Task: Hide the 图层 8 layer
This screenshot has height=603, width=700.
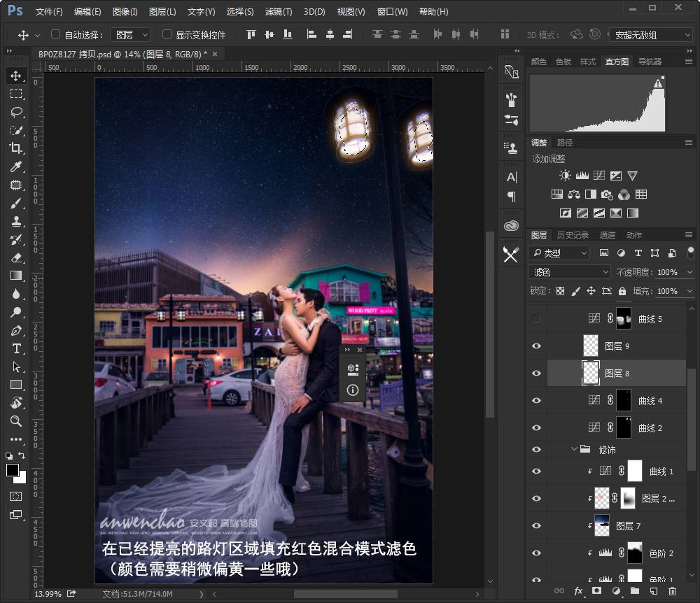Action: 536,373
